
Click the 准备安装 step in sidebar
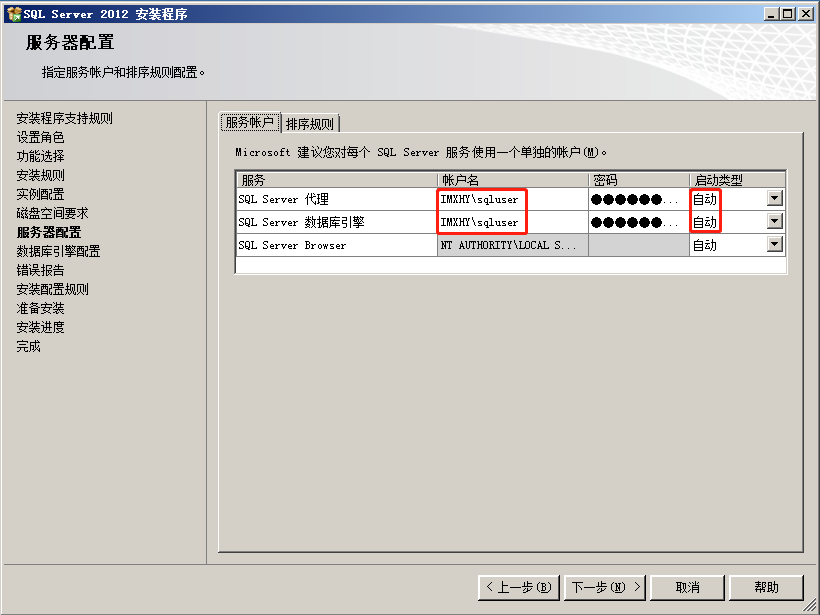coord(40,308)
